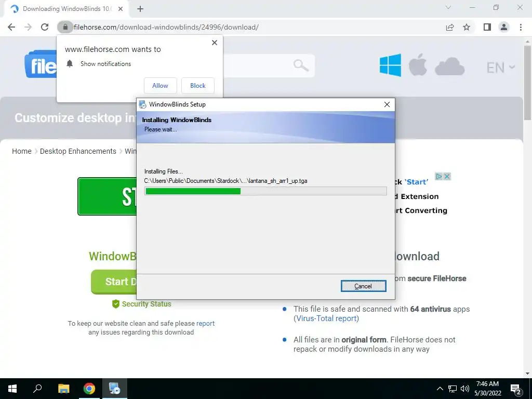Screen dimensions: 532x399
Task: Open the taskbar clock and date
Action: pyautogui.click(x=487, y=389)
